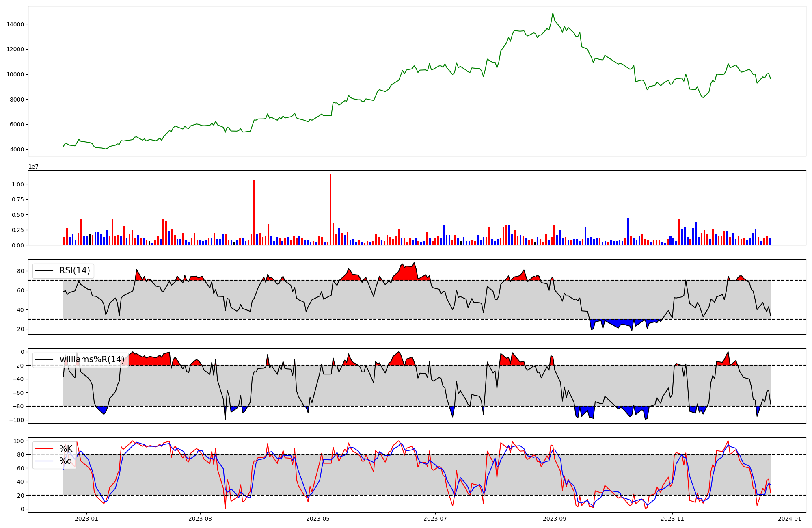Click the %d legend text
Viewport: 812px width, 528px height.
tap(66, 461)
